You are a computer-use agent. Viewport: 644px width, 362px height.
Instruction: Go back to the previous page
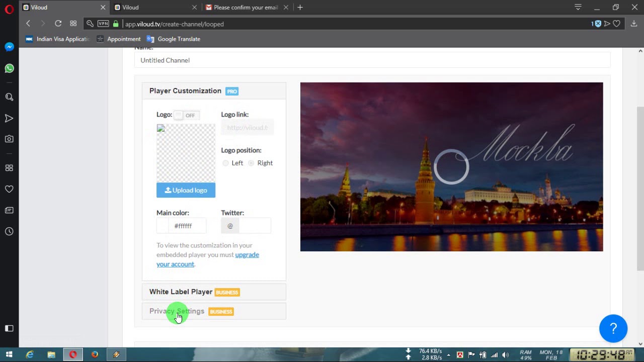tap(28, 24)
